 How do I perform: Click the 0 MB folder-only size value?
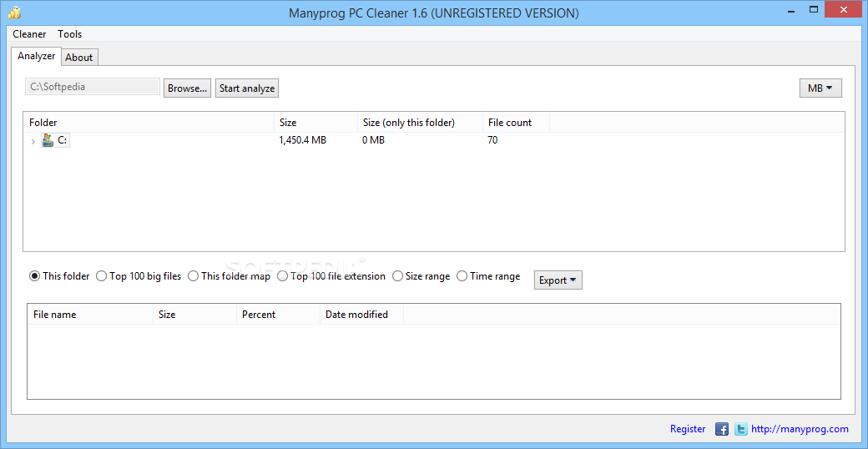374,140
